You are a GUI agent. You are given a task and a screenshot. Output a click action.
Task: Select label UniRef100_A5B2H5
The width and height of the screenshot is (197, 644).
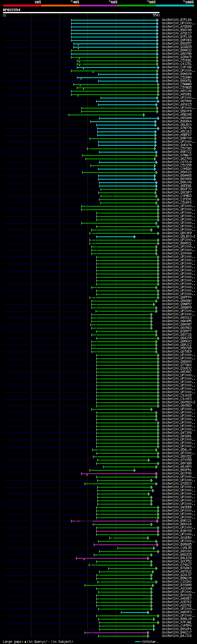point(177,115)
